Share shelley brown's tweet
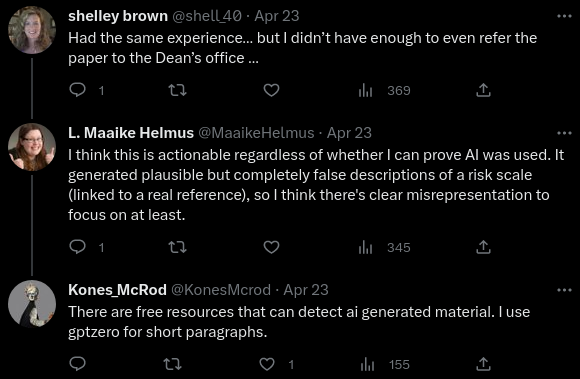Screen dimensions: 580x379 tap(483, 90)
